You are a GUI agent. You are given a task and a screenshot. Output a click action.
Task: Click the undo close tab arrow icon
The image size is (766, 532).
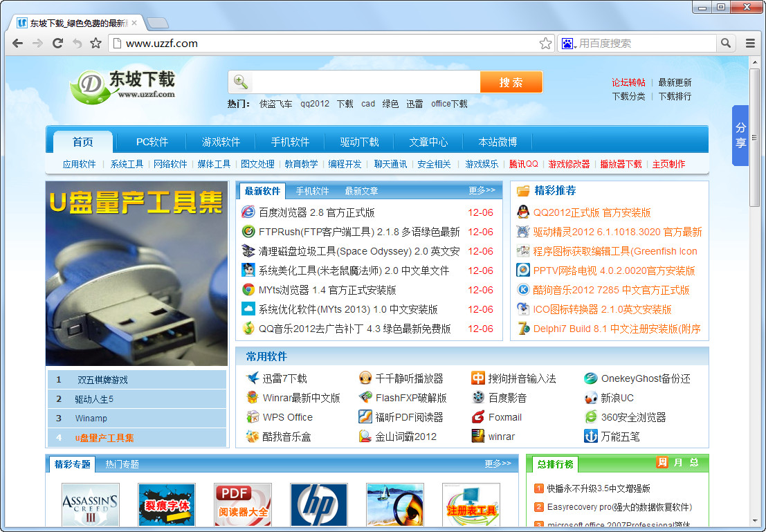pos(77,44)
